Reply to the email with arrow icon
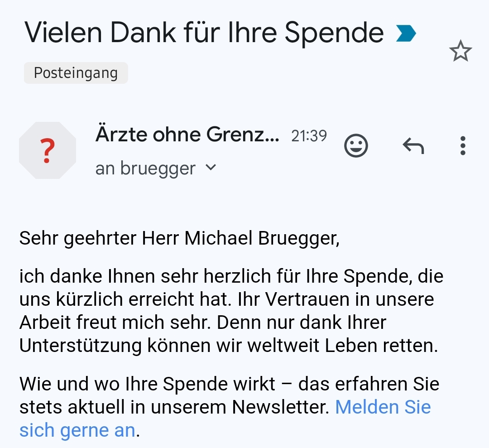The image size is (489, 448). click(413, 146)
